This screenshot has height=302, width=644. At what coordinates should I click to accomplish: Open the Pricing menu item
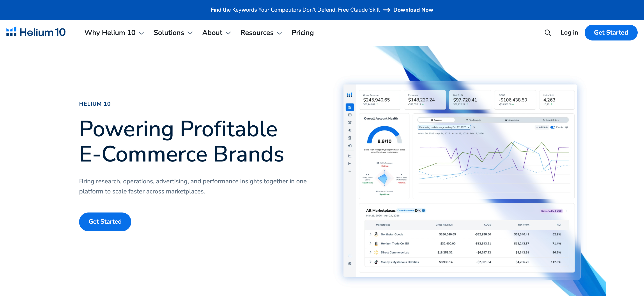[x=303, y=32]
